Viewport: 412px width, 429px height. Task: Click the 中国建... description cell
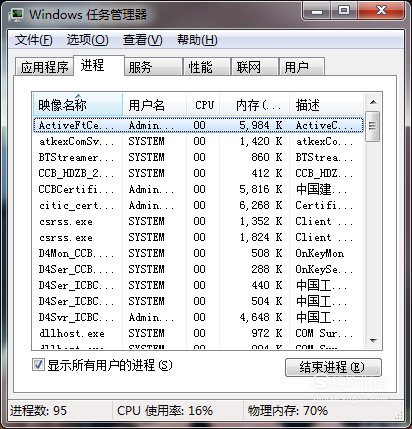click(x=321, y=189)
